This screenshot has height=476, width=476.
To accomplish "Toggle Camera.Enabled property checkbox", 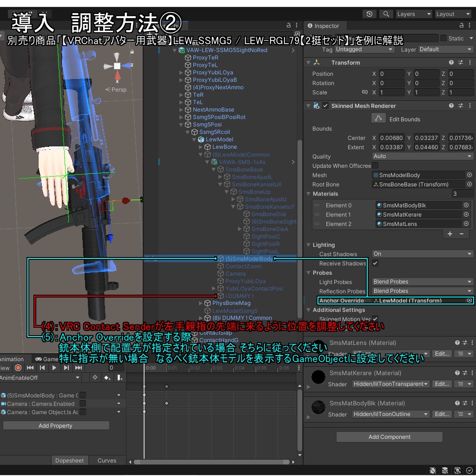I will [83, 403].
